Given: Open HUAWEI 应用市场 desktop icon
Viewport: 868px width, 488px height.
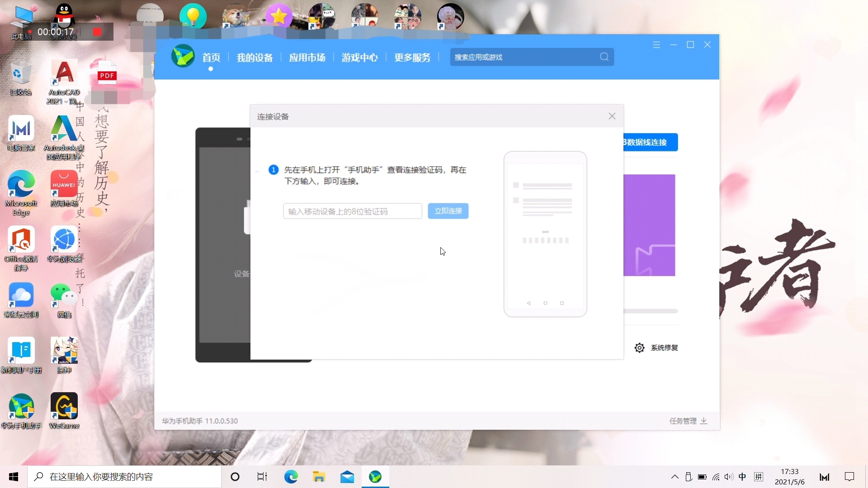Looking at the screenshot, I should pos(64,188).
